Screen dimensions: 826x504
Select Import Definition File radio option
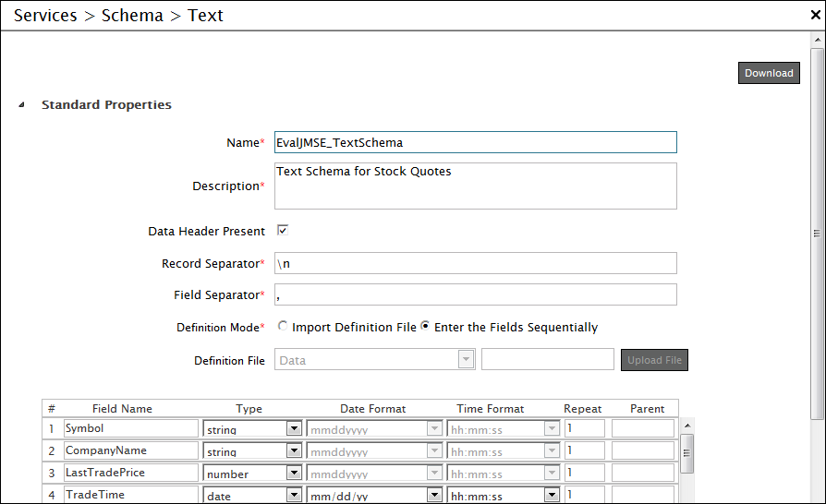[283, 327]
